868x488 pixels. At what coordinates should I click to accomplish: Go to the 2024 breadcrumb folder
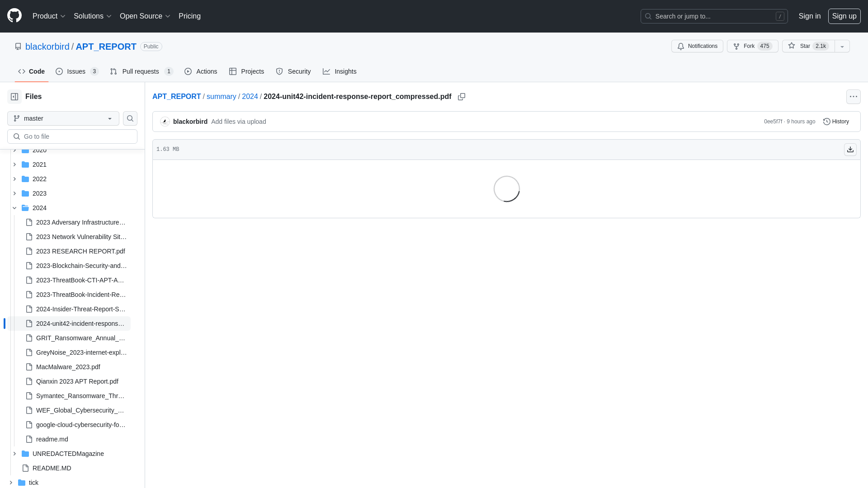250,97
